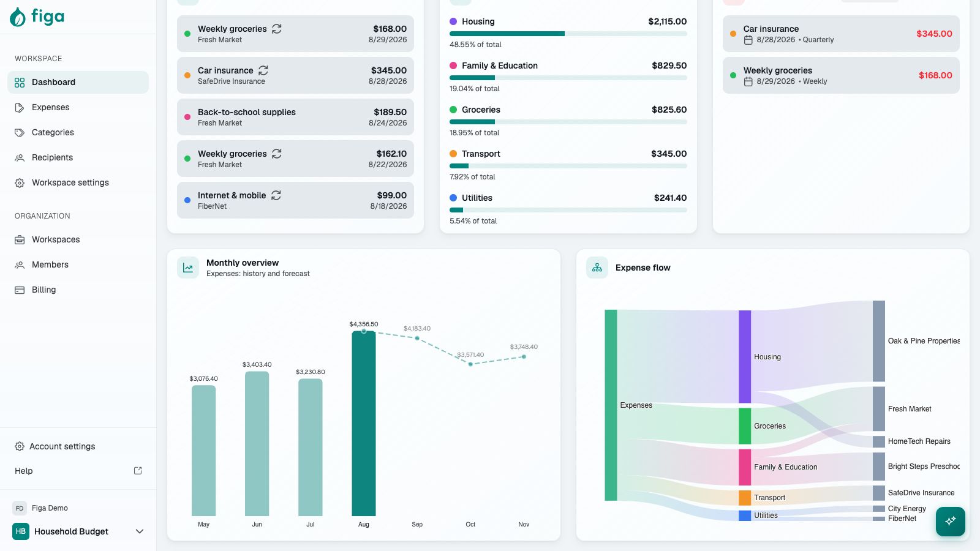Open Categories in sidebar
Image resolution: width=980 pixels, height=551 pixels.
click(x=78, y=132)
